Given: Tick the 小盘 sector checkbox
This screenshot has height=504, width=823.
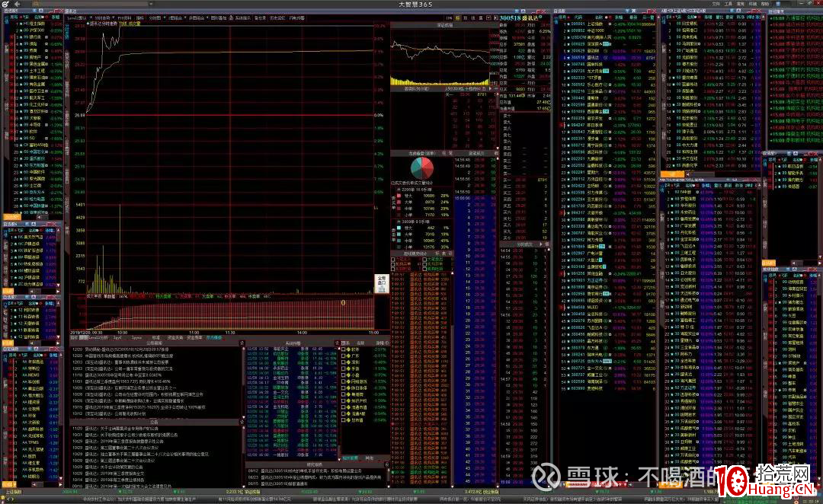Looking at the screenshot, I should pyautogui.click(x=343, y=375).
